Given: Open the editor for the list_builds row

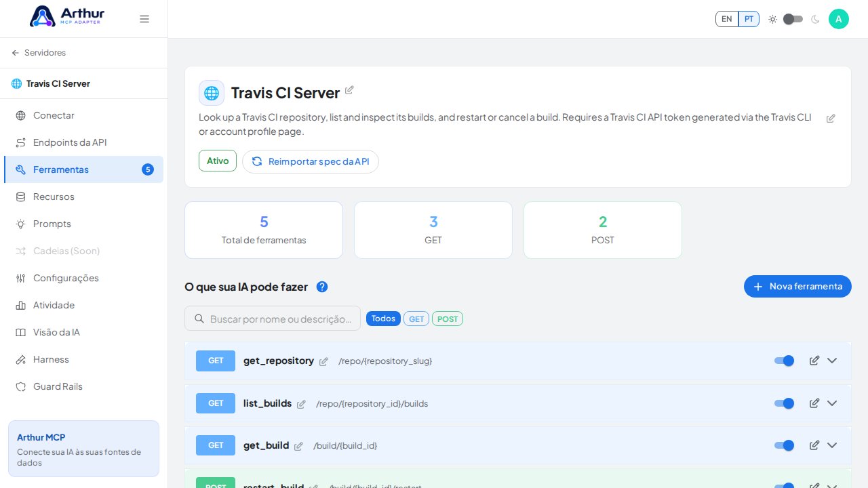Looking at the screenshot, I should pyautogui.click(x=814, y=403).
